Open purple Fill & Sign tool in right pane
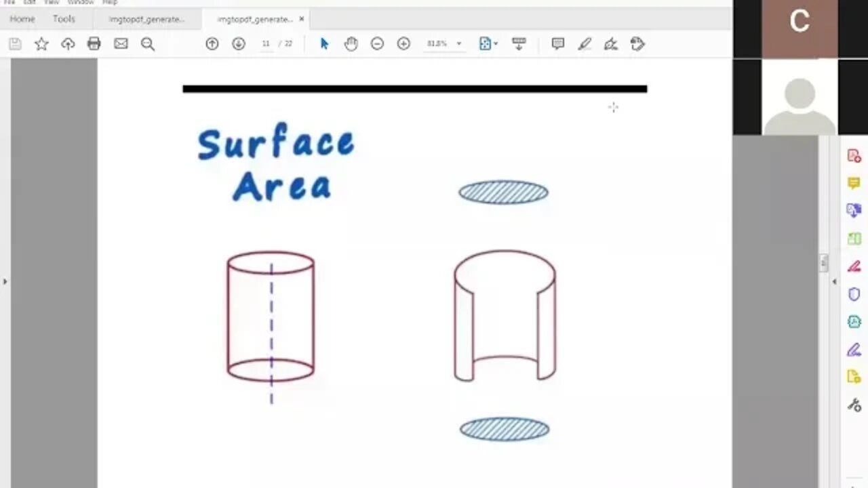Viewport: 868px width, 488px height. pyautogui.click(x=854, y=350)
